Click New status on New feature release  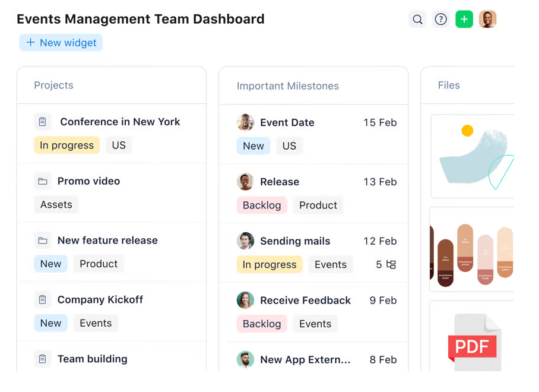pyautogui.click(x=50, y=264)
